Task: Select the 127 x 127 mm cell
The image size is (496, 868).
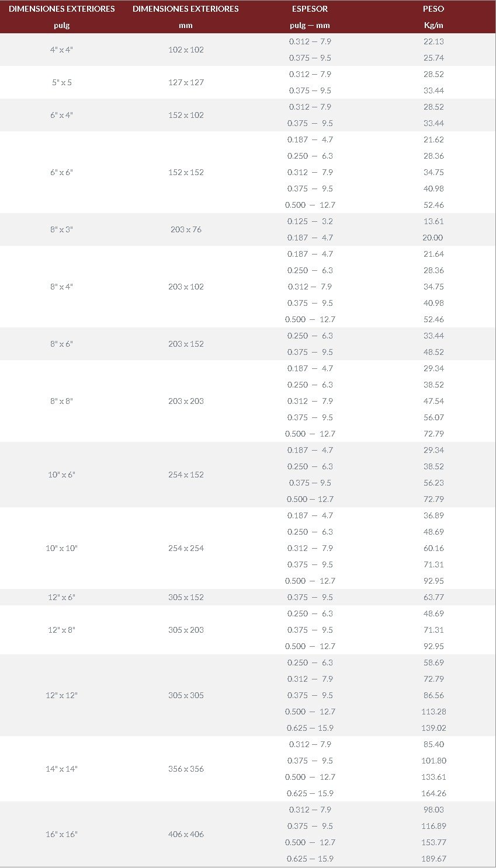Action: (x=186, y=82)
